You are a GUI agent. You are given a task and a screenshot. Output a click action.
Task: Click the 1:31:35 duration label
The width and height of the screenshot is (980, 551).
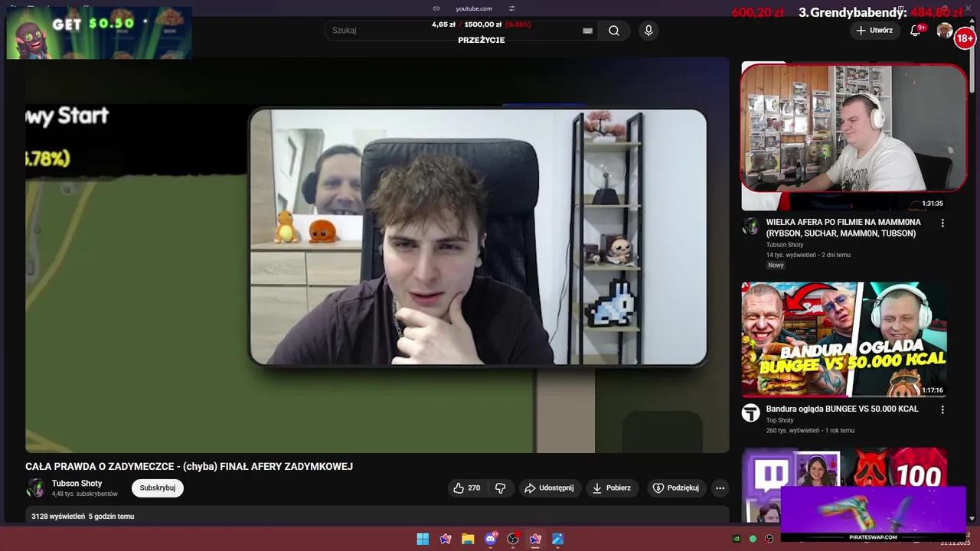point(932,204)
